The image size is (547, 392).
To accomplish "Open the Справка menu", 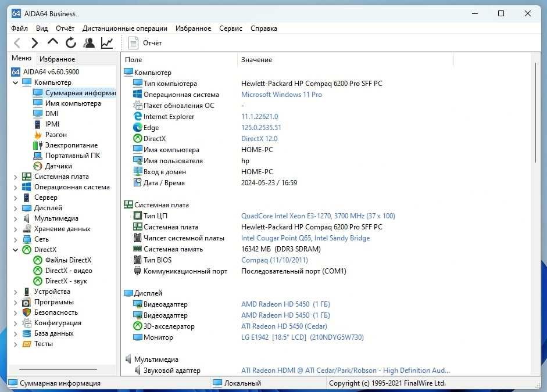I will [x=264, y=28].
